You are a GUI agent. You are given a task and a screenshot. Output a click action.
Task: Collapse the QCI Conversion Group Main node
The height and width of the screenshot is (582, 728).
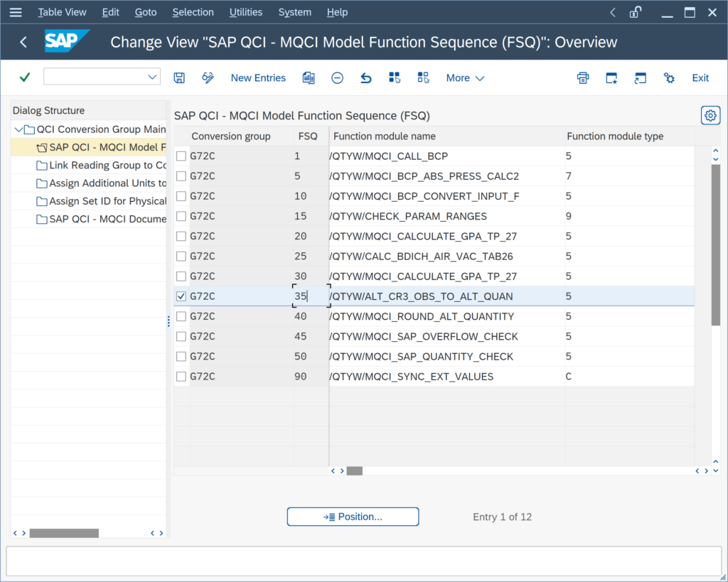pyautogui.click(x=18, y=129)
